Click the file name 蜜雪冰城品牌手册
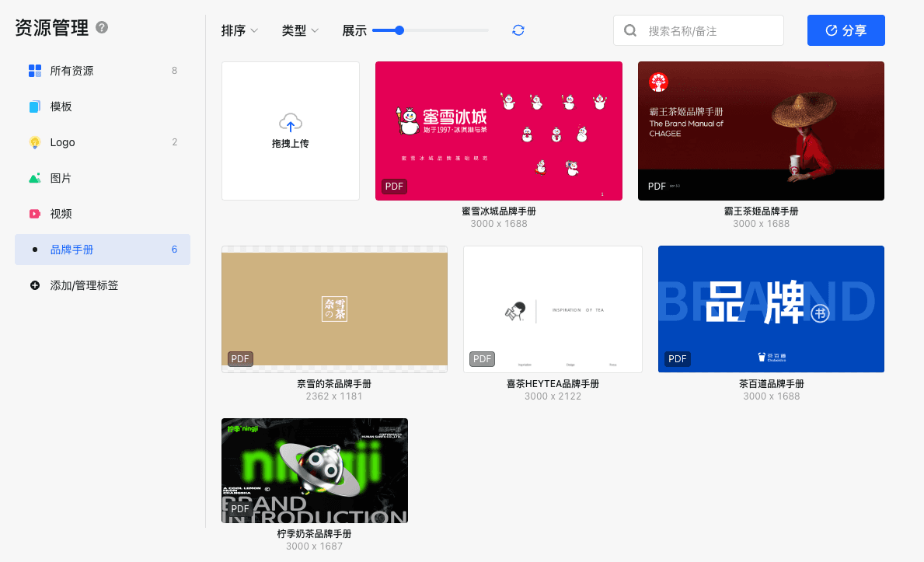Image resolution: width=924 pixels, height=562 pixels. click(x=499, y=211)
